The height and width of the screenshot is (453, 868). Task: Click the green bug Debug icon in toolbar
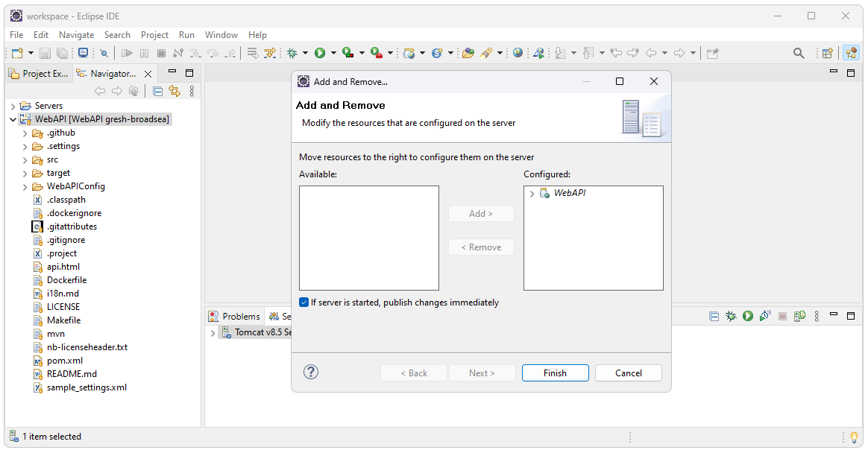pyautogui.click(x=292, y=53)
